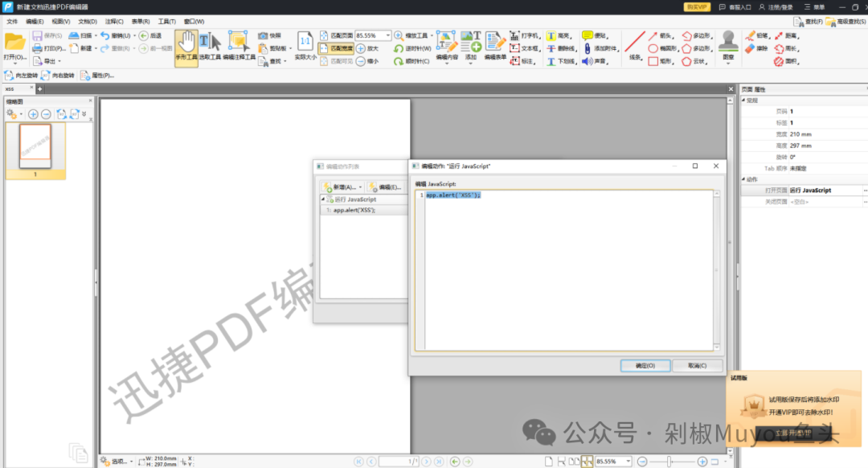Screen dimensions: 868x468
Task: Open the 文件 menu
Action: (12, 22)
